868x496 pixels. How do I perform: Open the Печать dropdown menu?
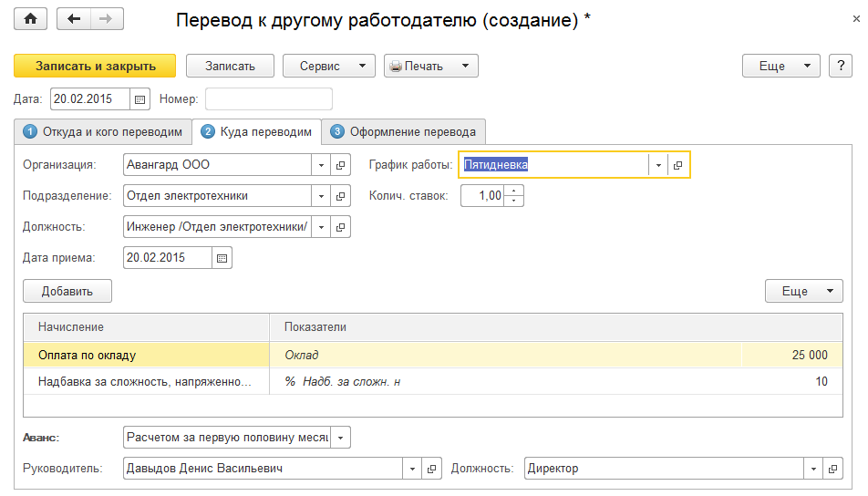pyautogui.click(x=465, y=66)
